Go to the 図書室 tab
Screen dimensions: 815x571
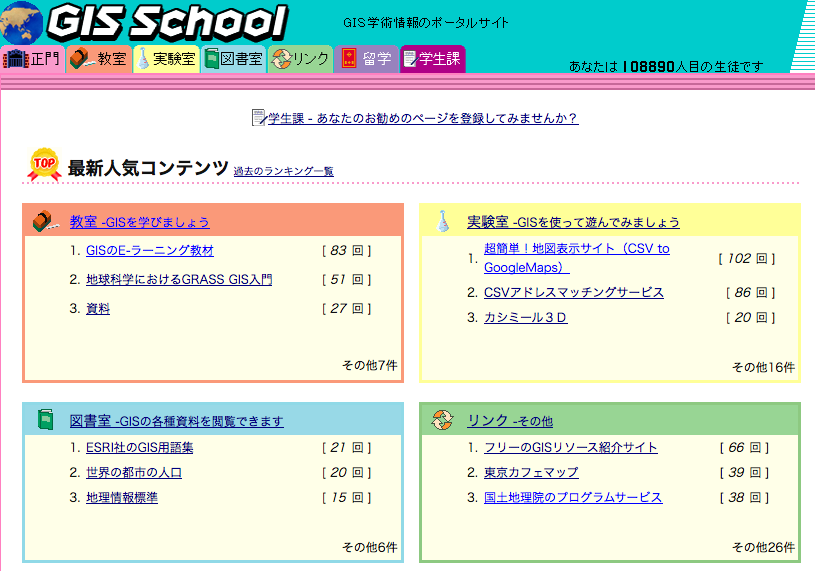(x=233, y=59)
